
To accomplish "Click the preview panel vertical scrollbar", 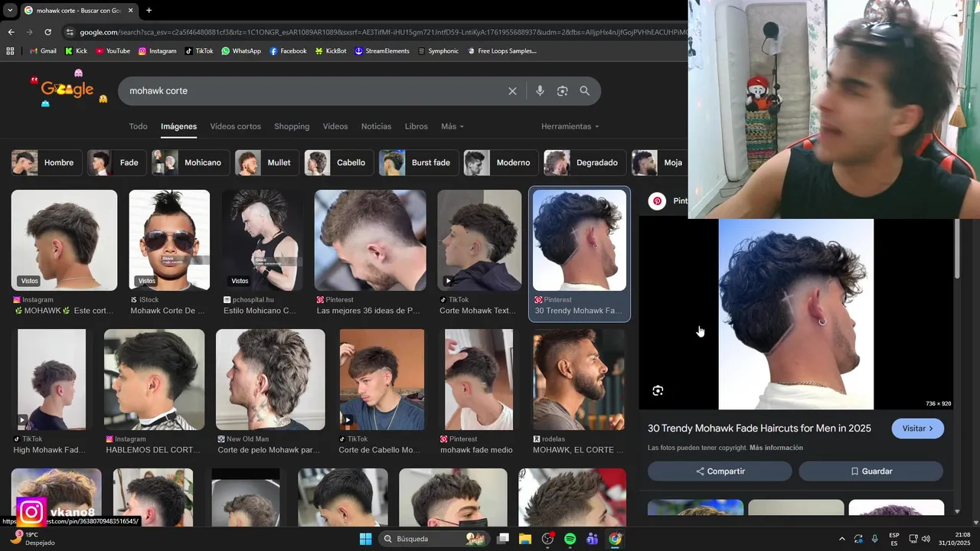I will click(957, 249).
